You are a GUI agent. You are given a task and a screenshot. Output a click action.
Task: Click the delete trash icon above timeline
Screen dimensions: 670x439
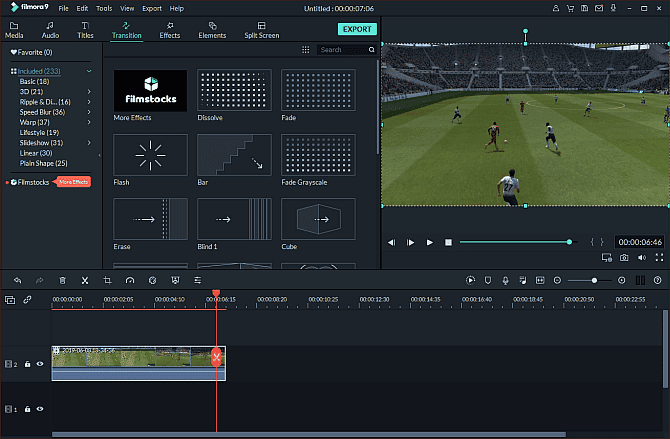click(x=63, y=281)
